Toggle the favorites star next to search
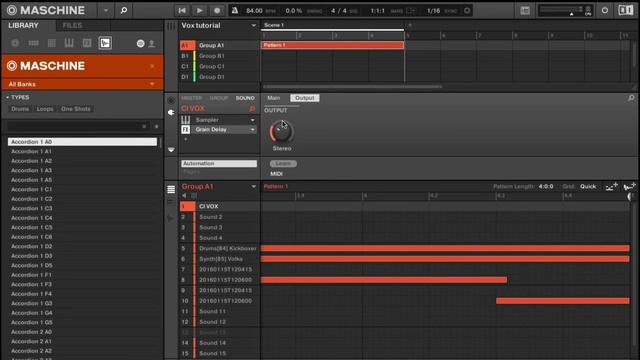The image size is (640, 360). (x=157, y=127)
